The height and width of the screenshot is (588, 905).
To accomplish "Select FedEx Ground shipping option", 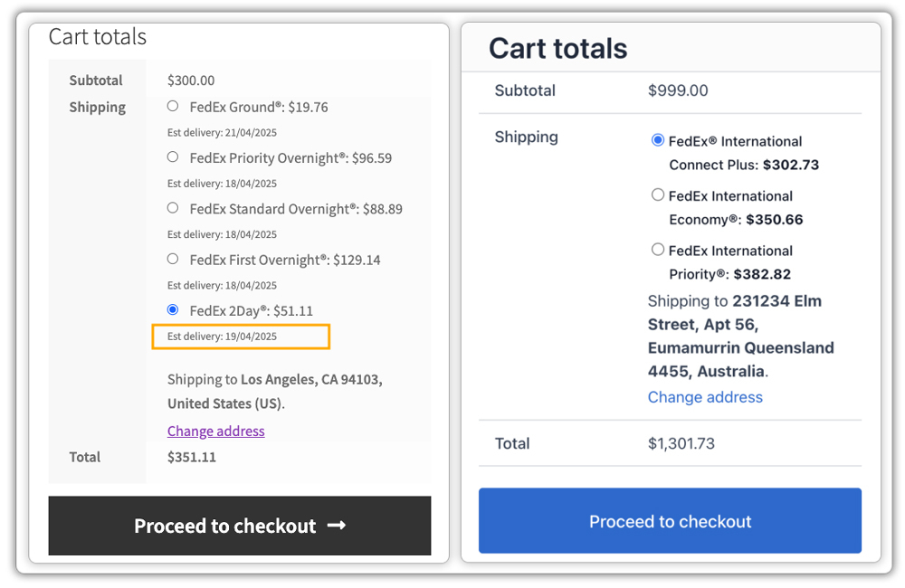I will (x=172, y=106).
